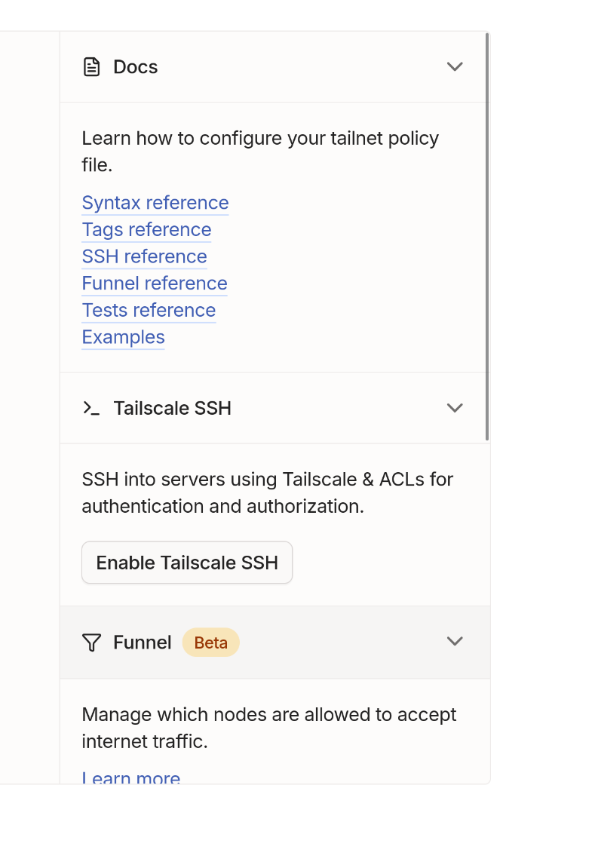Toggle the Funnel section chevron
The width and height of the screenshot is (598, 868).
coord(454,642)
